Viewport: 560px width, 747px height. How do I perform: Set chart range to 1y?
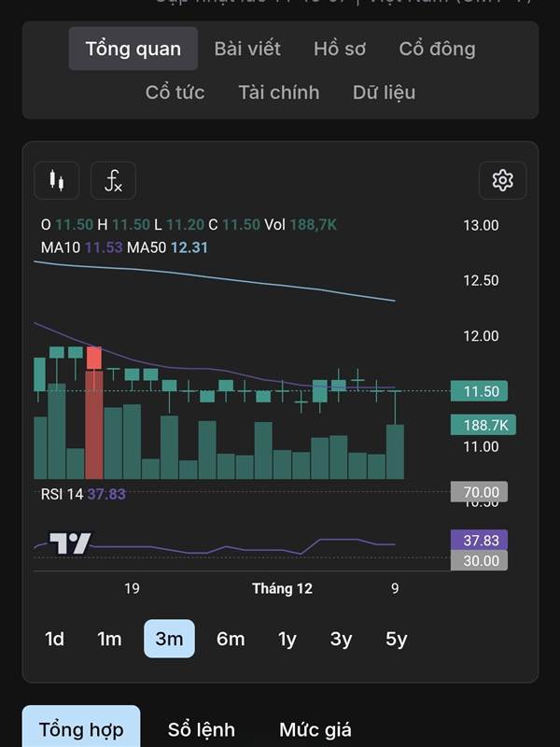point(287,639)
